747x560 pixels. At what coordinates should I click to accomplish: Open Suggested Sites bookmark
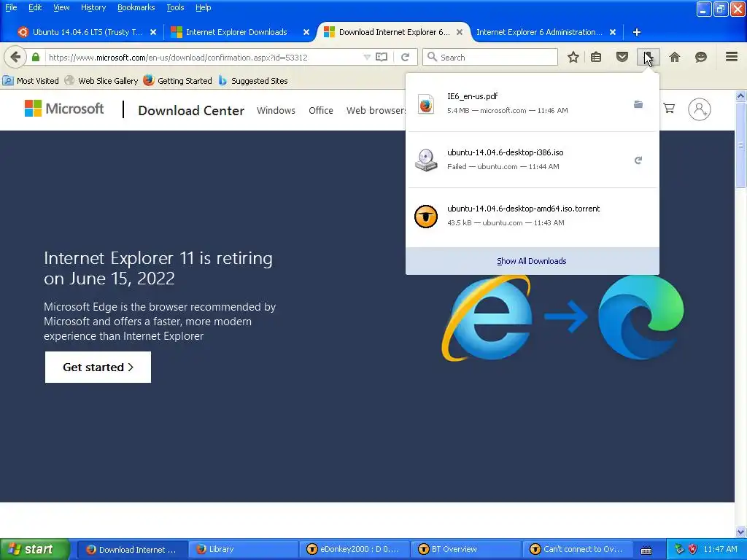coord(253,81)
